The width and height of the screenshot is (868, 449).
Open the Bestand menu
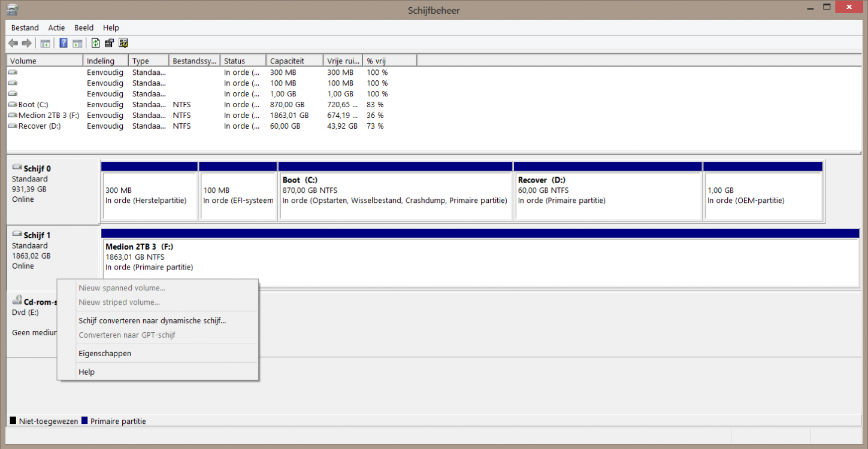click(25, 28)
